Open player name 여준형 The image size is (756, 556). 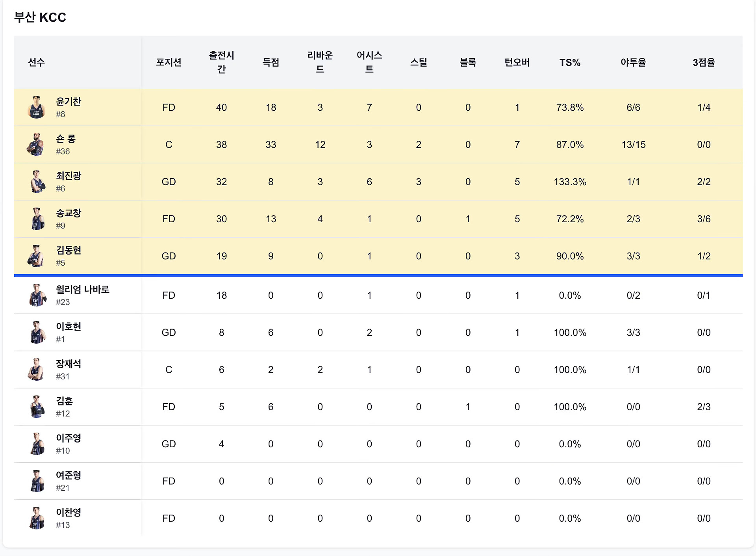(69, 475)
